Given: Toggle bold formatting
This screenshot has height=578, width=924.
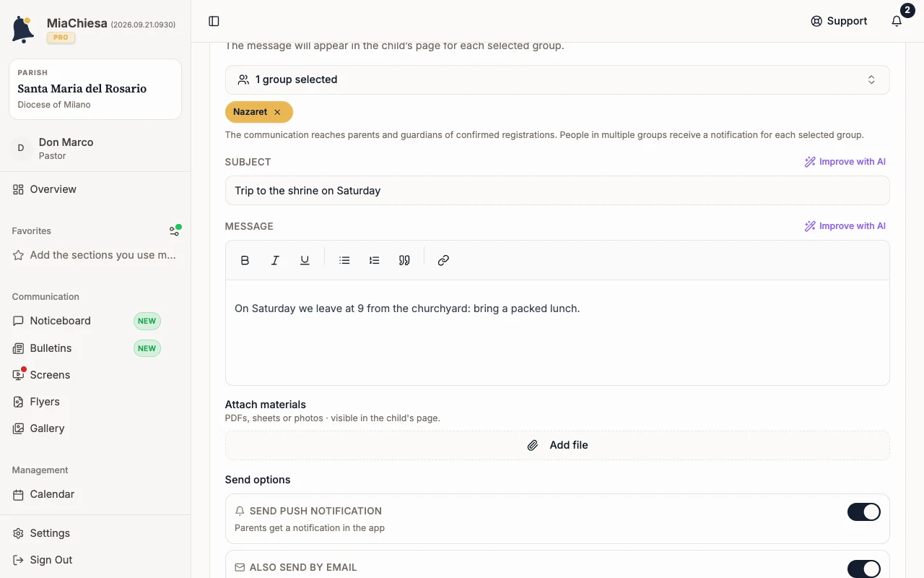Looking at the screenshot, I should click(x=245, y=260).
